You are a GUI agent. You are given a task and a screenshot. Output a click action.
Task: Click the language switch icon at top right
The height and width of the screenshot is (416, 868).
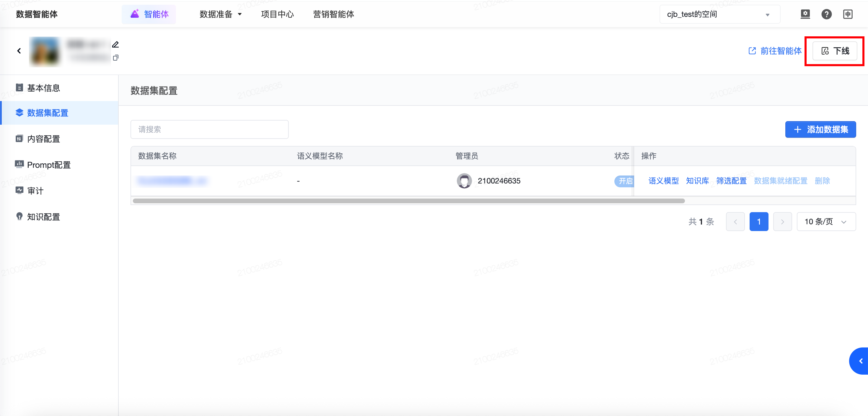click(x=847, y=14)
